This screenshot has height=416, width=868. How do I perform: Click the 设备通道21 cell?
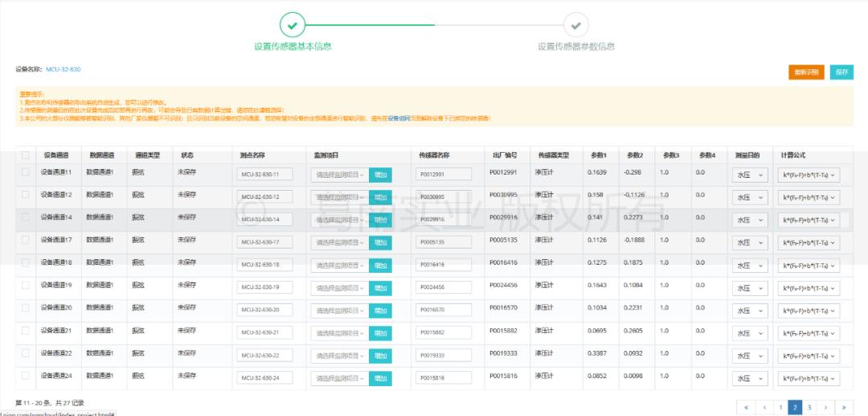point(56,330)
